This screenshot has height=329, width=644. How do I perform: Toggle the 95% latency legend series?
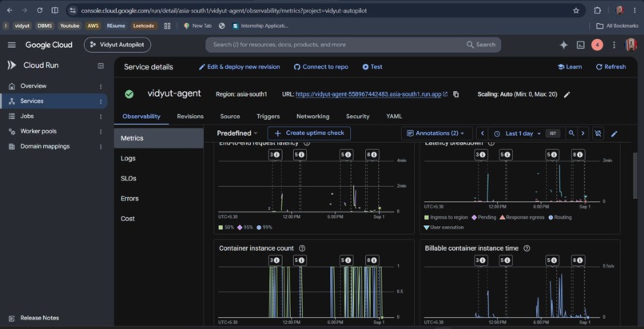pos(244,227)
